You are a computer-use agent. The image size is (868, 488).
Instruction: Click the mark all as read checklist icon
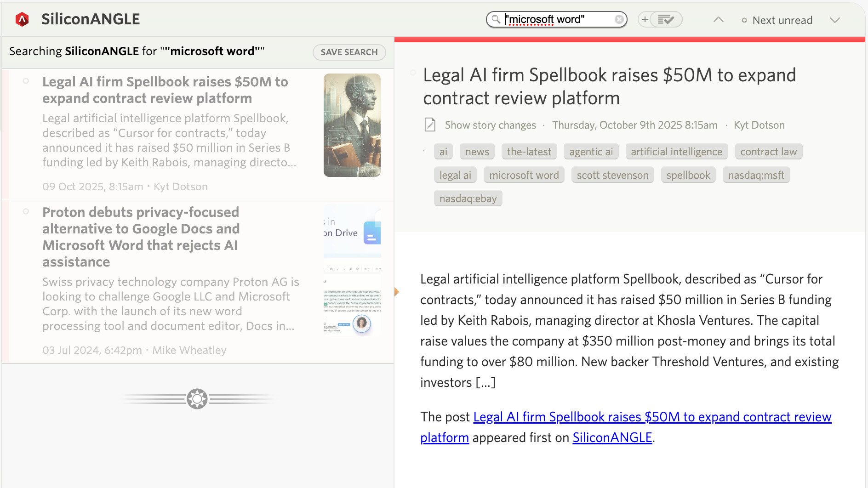click(x=666, y=19)
